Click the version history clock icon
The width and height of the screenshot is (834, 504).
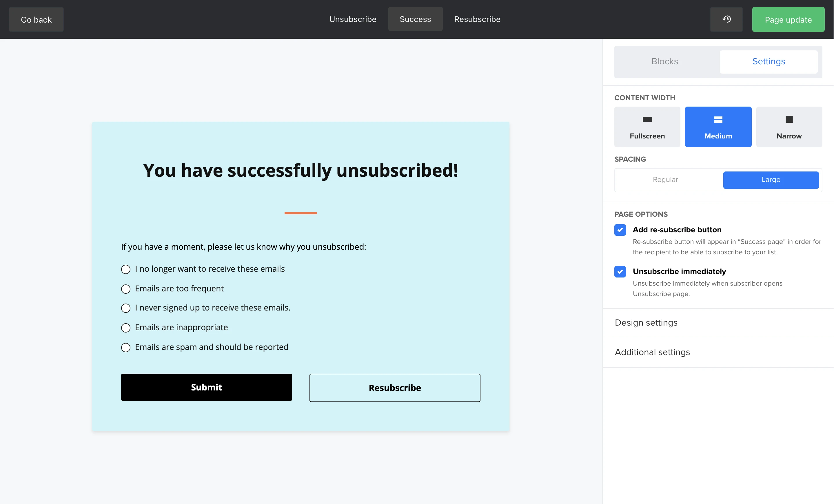click(726, 19)
